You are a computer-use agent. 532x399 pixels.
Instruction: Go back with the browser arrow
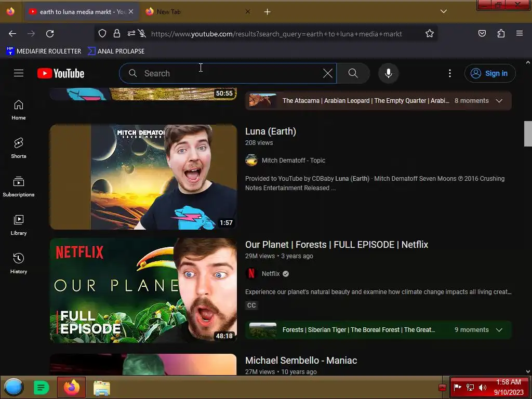tap(12, 34)
